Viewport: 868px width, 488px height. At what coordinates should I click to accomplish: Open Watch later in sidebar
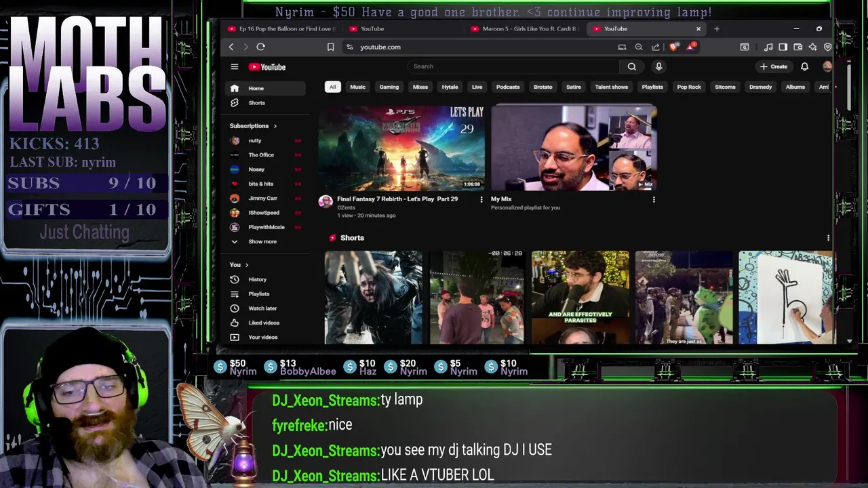coord(265,308)
